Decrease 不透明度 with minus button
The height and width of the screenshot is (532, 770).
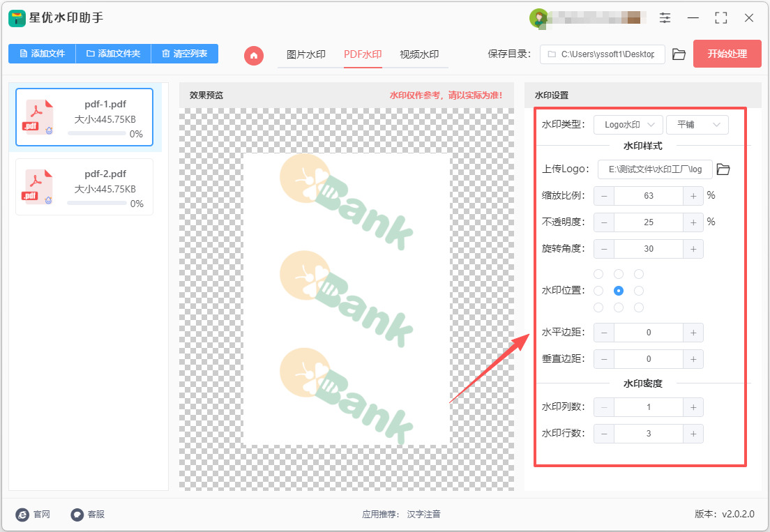point(604,222)
